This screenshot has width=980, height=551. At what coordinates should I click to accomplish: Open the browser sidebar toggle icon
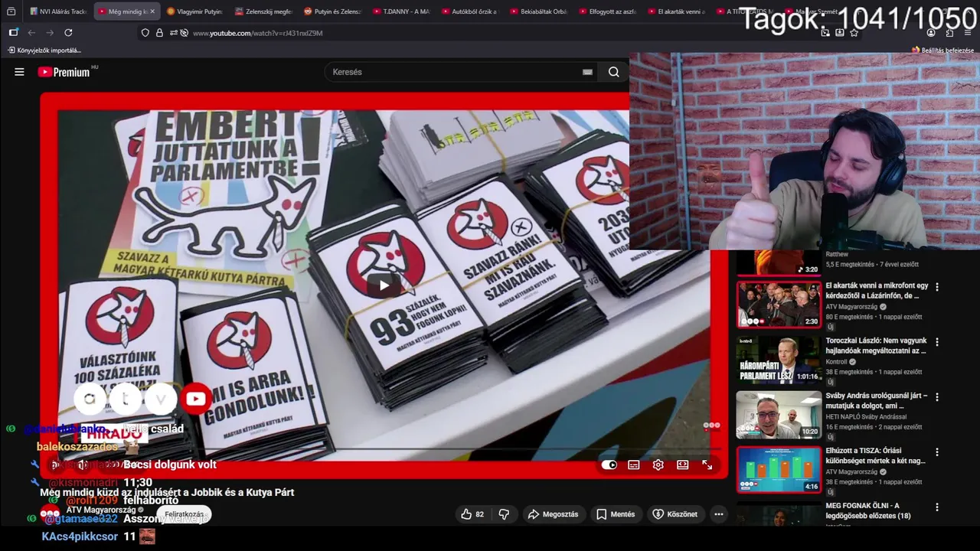point(13,33)
